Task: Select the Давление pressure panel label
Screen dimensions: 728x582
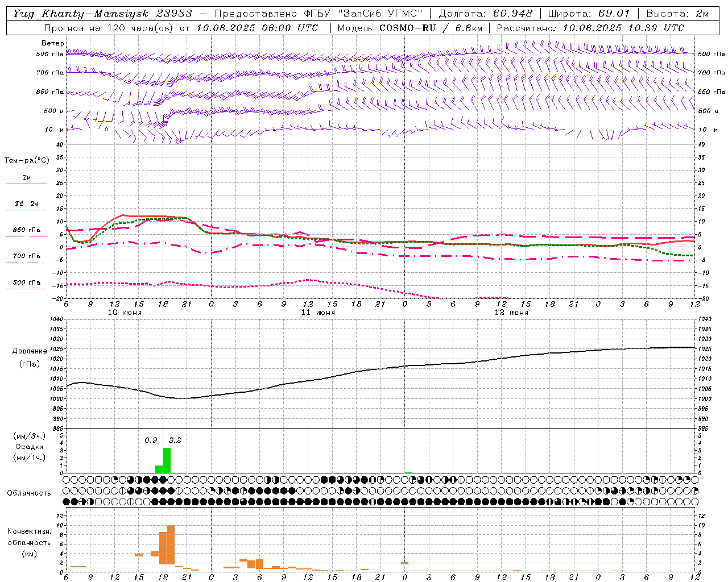Action: (30, 351)
